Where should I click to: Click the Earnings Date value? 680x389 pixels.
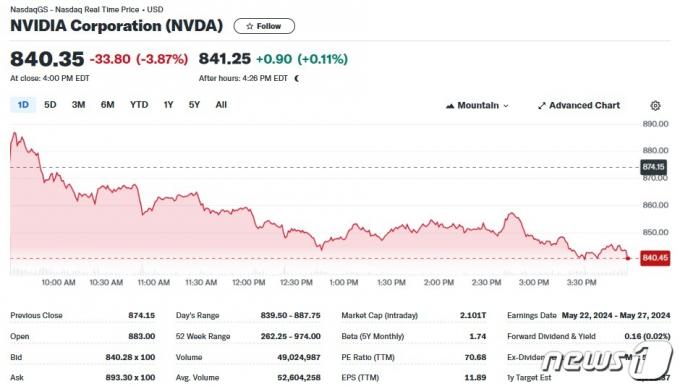tap(616, 315)
